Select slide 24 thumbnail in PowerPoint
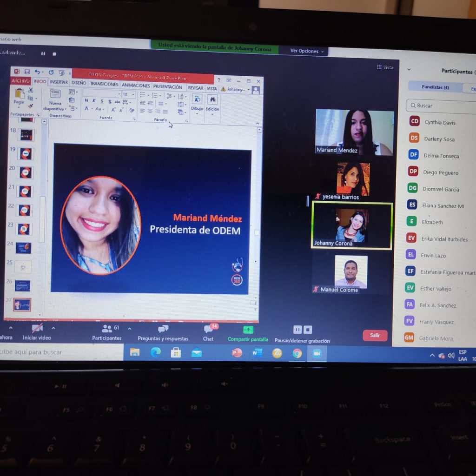Viewport: 476px width, 476px height. (23, 248)
